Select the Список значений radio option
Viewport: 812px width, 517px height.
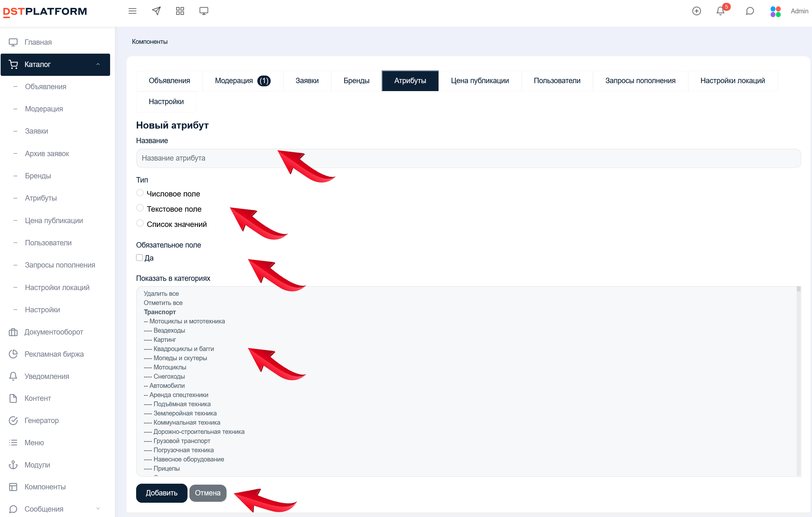coord(140,223)
